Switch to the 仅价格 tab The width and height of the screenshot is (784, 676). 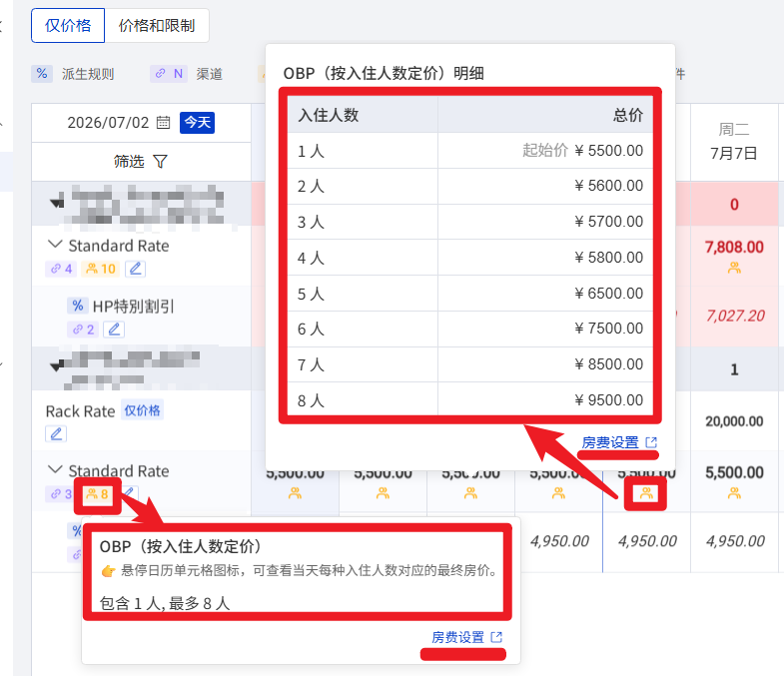(x=68, y=26)
